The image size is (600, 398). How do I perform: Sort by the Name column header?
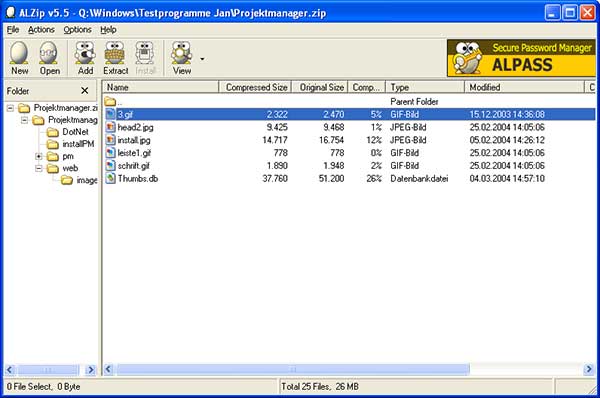pos(161,87)
